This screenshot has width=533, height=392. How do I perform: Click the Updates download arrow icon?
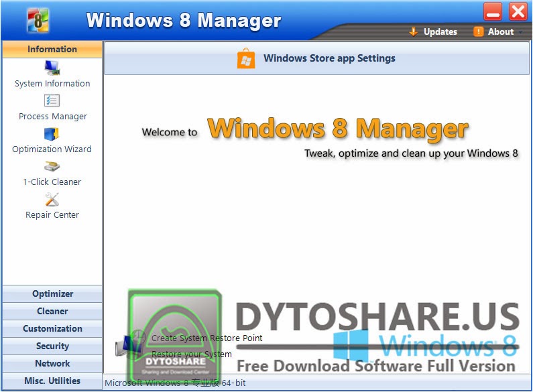(x=414, y=31)
